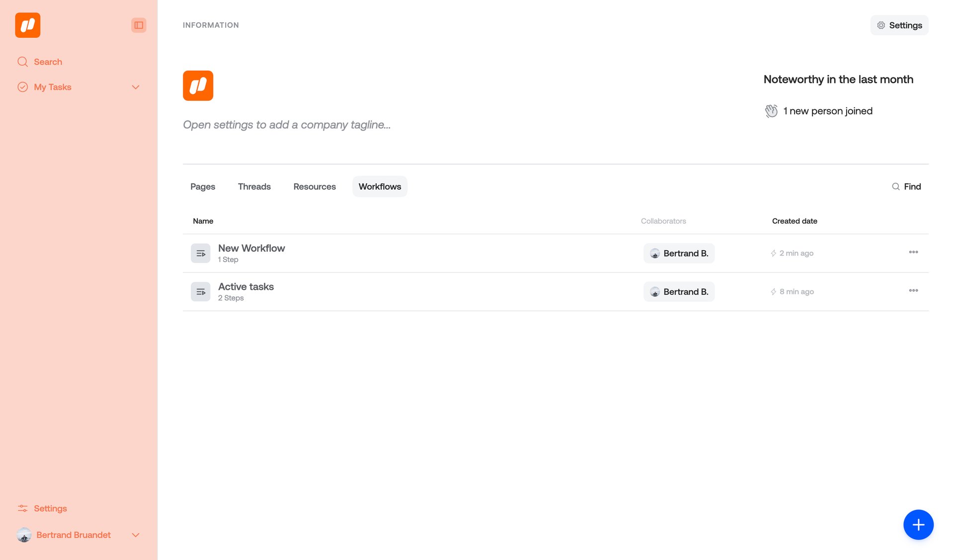954x560 pixels.
Task: Open the Resources tab
Action: tap(315, 187)
